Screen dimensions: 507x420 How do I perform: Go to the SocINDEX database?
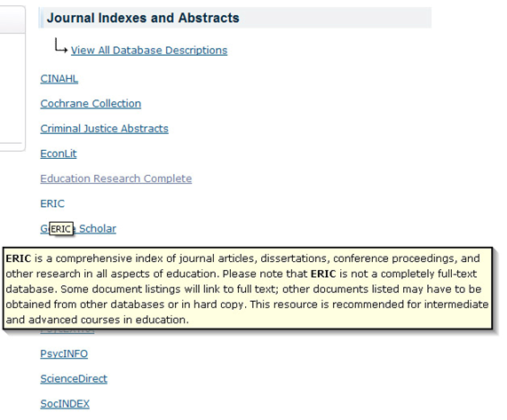[x=65, y=404]
